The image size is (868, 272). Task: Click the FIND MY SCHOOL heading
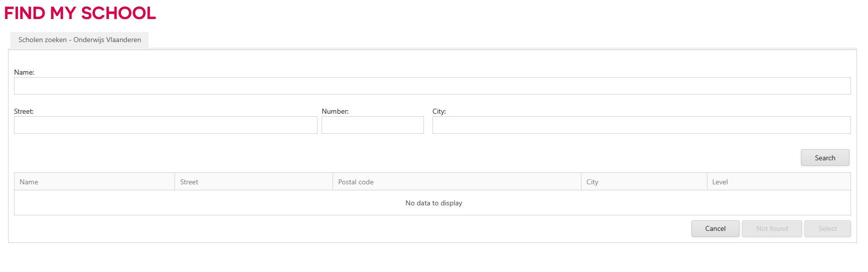[x=80, y=13]
